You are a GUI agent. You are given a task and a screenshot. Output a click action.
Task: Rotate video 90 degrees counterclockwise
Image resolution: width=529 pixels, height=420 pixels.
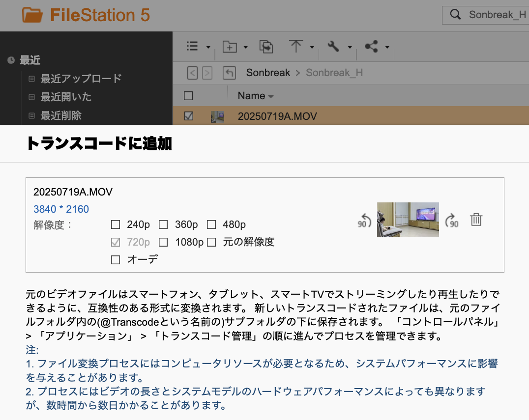pyautogui.click(x=364, y=220)
